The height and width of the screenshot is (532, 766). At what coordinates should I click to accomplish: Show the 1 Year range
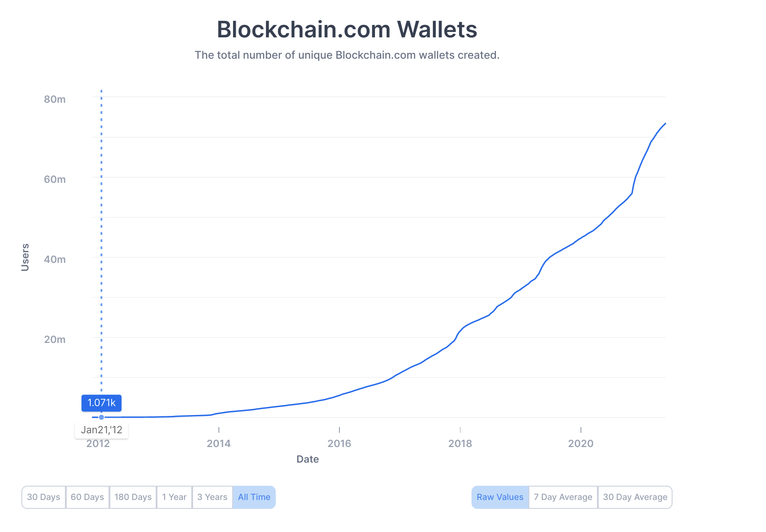pos(174,497)
